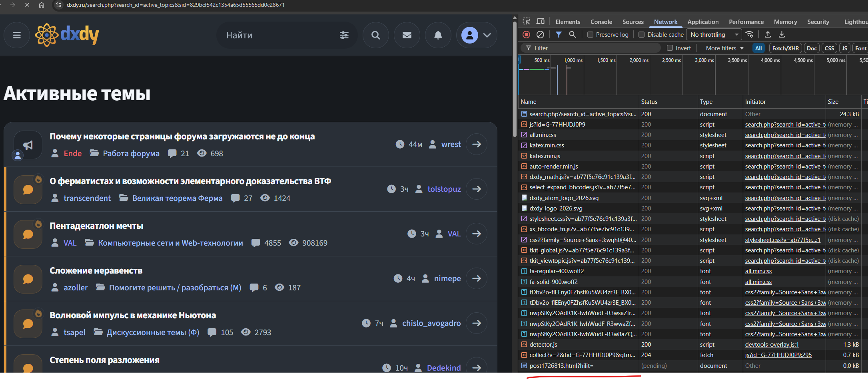
Task: Stop loading the page in browser
Action: 27,5
